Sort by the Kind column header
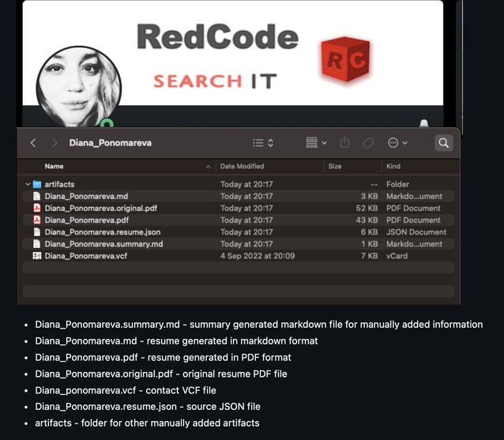The image size is (504, 440). tap(393, 166)
